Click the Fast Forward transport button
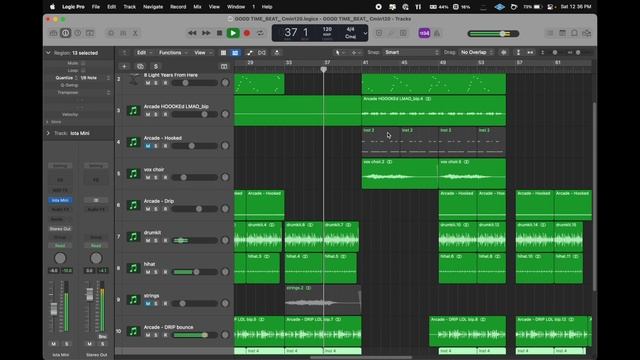Viewport: 640px width, 360px height. tap(206, 33)
